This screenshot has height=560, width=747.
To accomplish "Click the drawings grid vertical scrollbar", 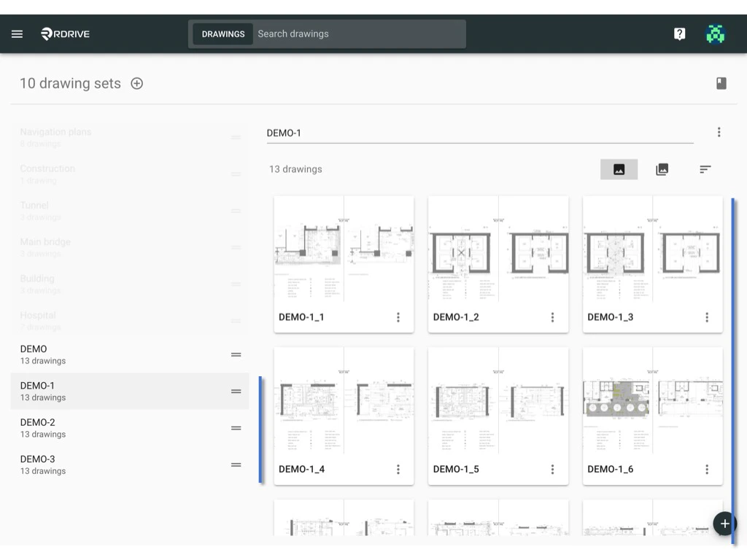I will click(732, 371).
